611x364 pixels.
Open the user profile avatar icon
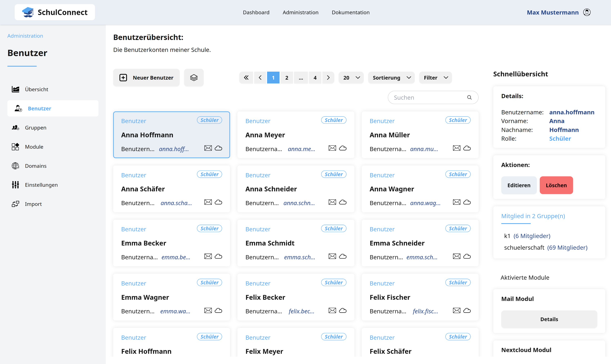587,12
